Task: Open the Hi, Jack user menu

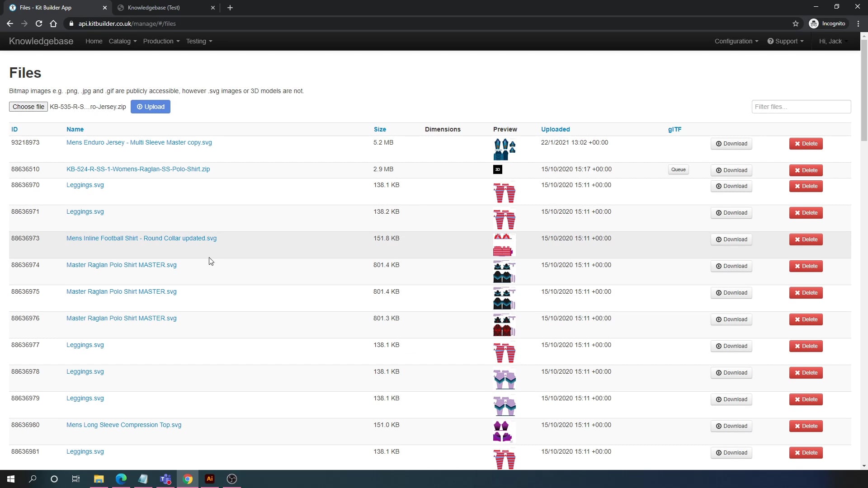Action: (833, 41)
